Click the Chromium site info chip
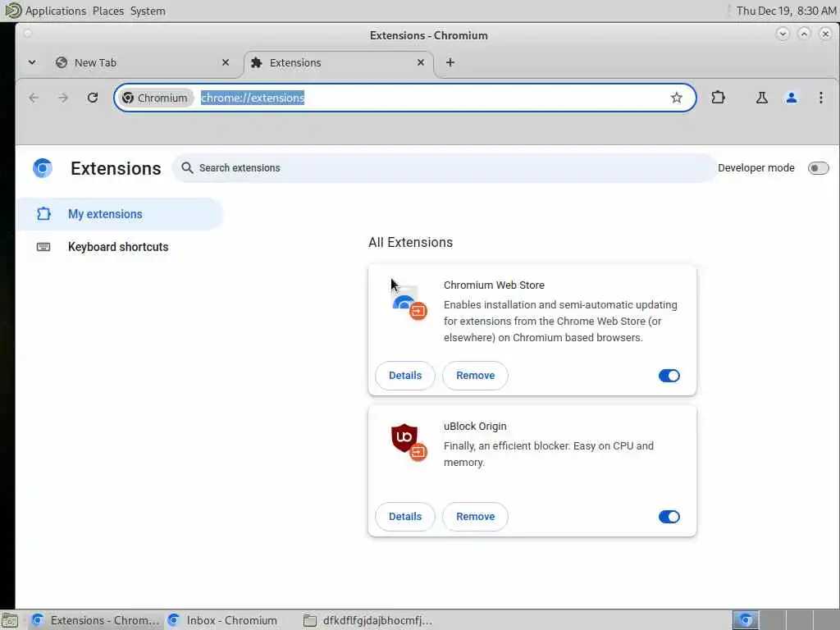This screenshot has width=840, height=630. tap(155, 98)
